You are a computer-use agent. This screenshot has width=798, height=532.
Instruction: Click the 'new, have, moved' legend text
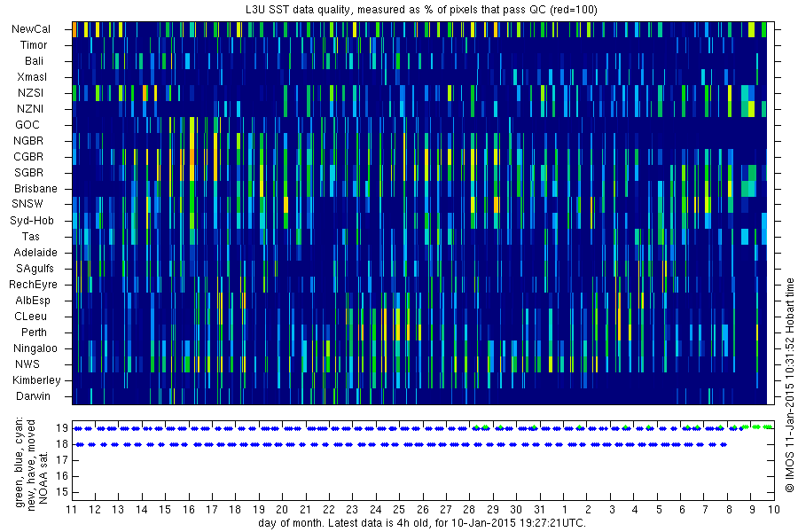[x=32, y=465]
